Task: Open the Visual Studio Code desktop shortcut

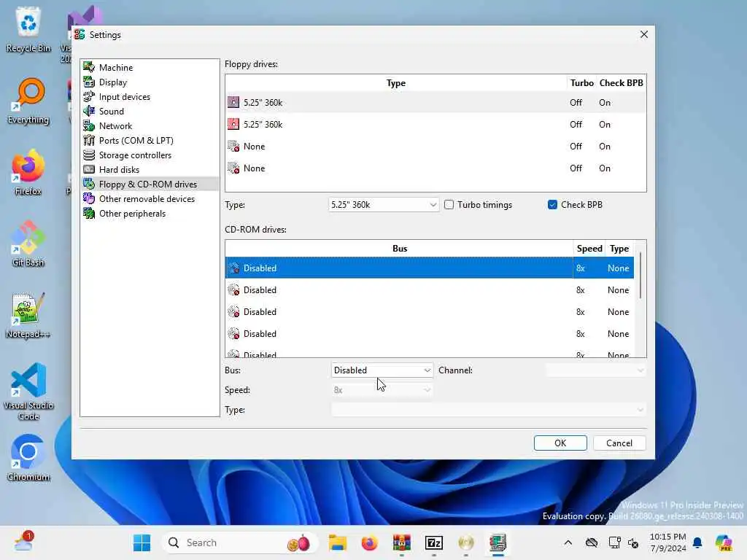Action: pos(28,392)
